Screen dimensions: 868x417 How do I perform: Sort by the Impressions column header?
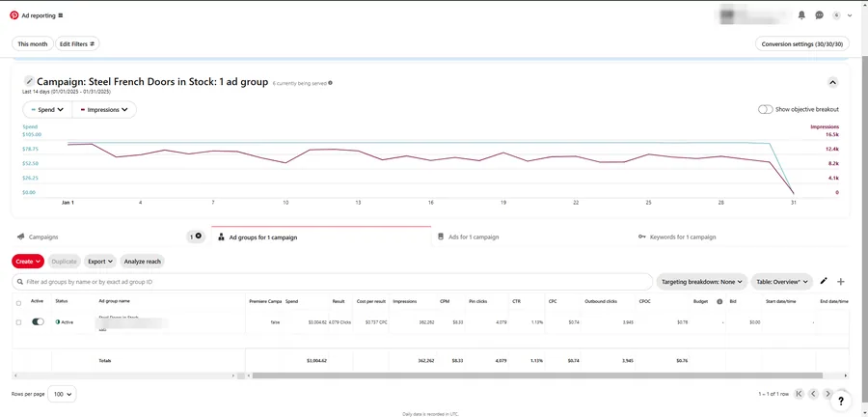405,301
